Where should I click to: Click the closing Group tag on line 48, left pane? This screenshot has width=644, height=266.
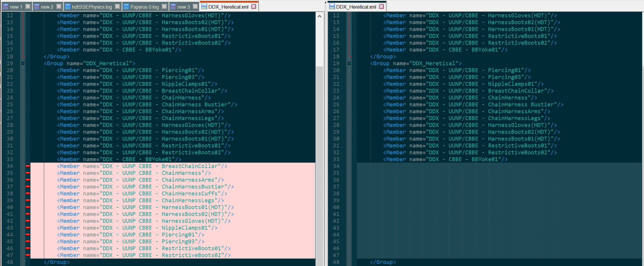click(56, 262)
